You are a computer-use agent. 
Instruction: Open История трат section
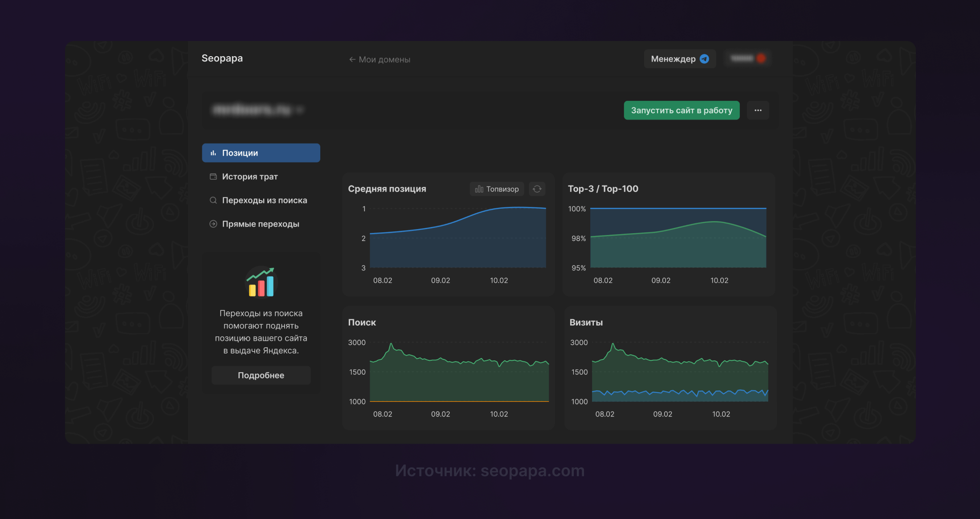click(250, 177)
